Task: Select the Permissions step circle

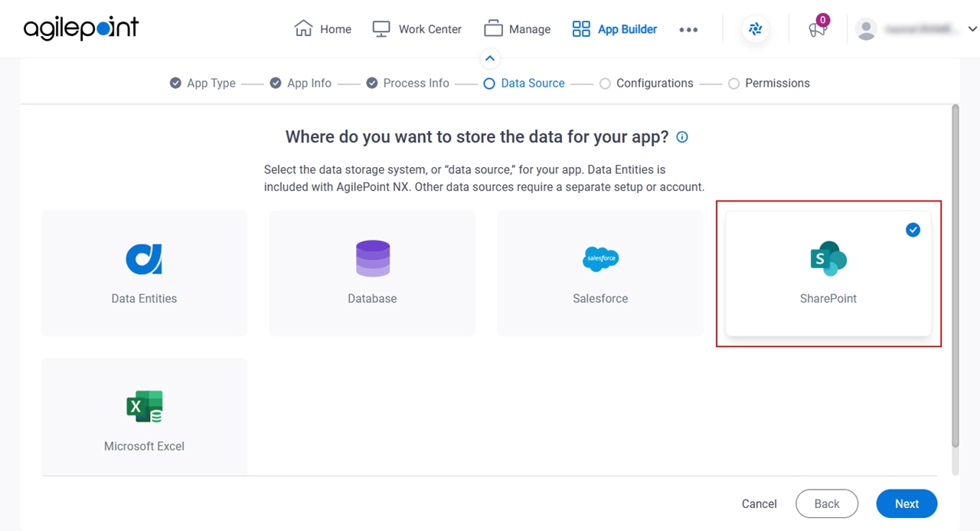Action: point(733,84)
